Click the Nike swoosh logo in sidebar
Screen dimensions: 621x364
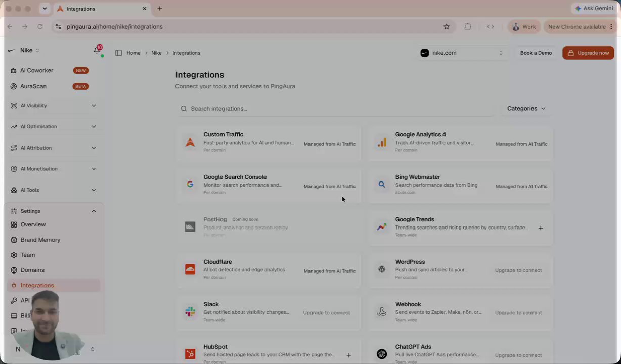tap(11, 50)
